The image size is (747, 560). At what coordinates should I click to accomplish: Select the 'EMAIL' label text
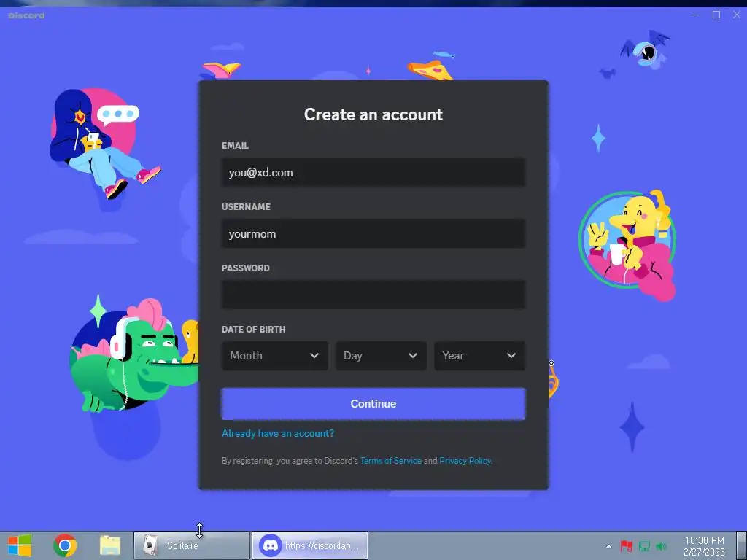point(235,146)
